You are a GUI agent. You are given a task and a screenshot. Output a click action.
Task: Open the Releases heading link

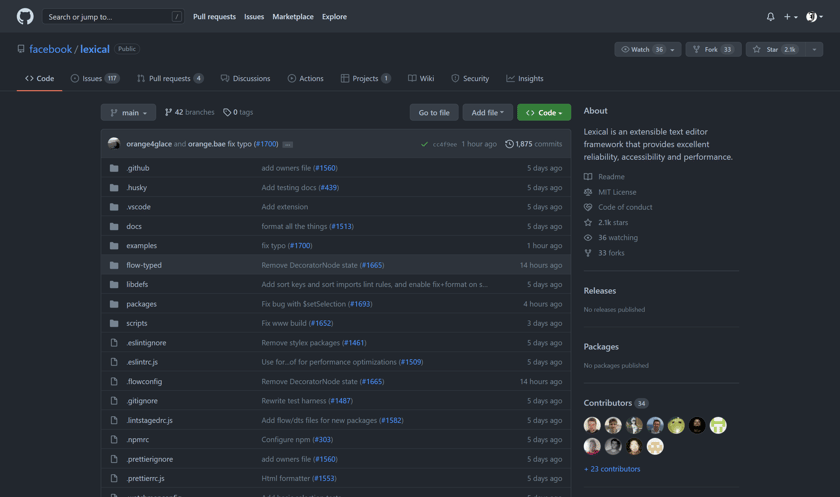coord(599,291)
